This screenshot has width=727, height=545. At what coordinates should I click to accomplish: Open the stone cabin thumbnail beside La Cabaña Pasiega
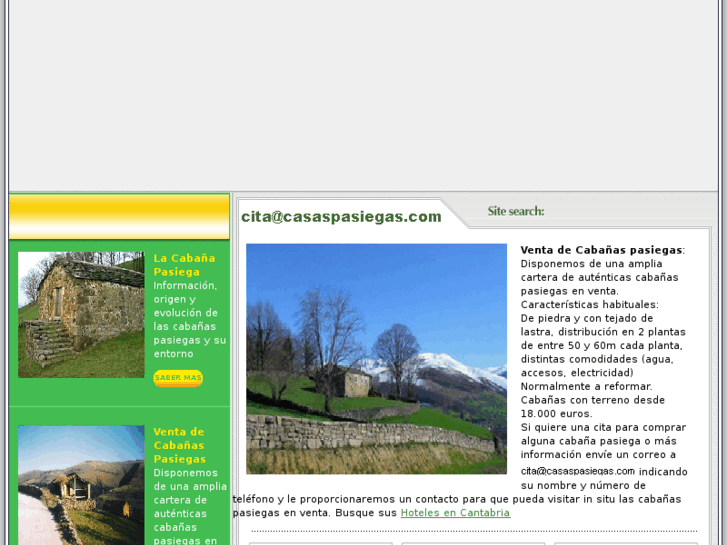tap(81, 314)
